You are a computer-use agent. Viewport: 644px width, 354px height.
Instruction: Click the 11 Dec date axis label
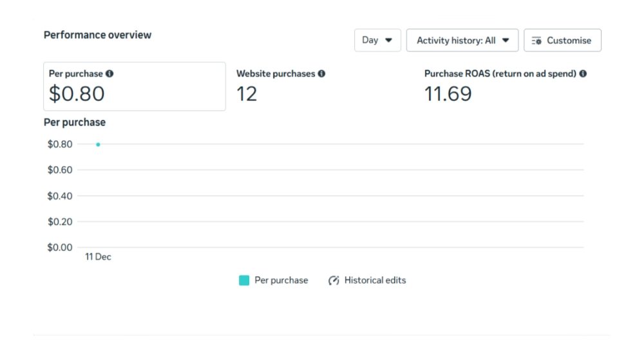(x=98, y=257)
